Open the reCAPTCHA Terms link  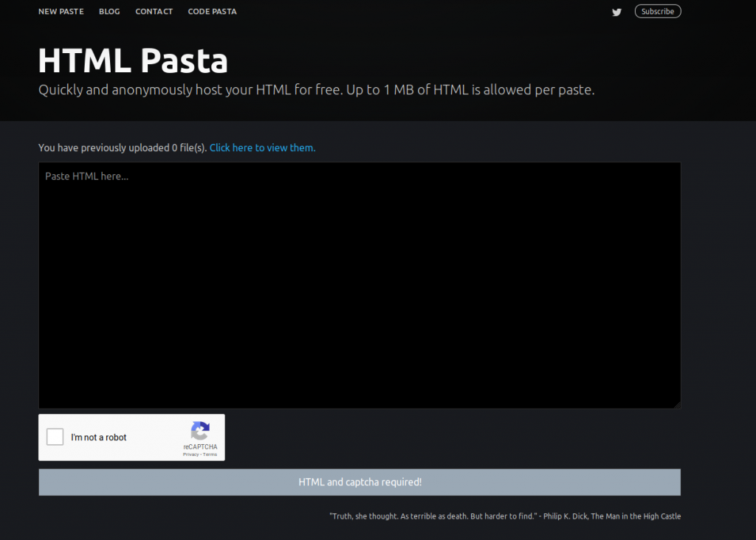coord(210,454)
